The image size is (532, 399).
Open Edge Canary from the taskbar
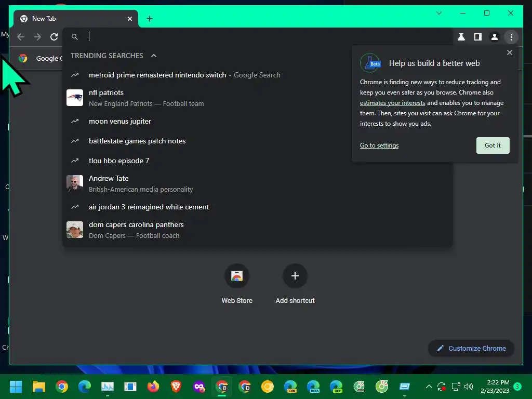click(x=290, y=387)
